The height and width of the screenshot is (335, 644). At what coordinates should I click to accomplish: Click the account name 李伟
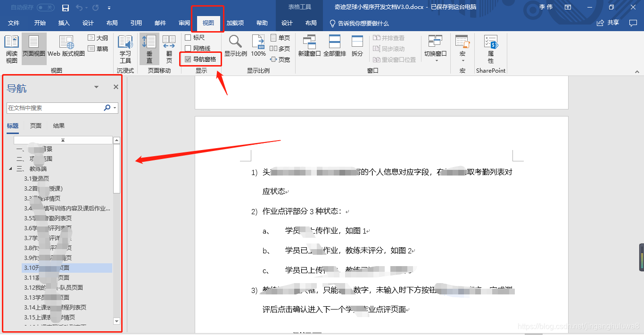pos(546,8)
